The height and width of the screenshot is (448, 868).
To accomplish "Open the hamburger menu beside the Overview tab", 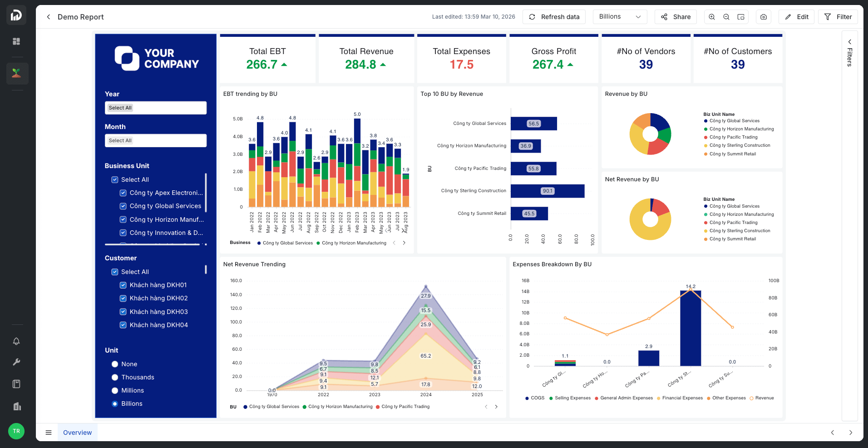I will [x=49, y=433].
